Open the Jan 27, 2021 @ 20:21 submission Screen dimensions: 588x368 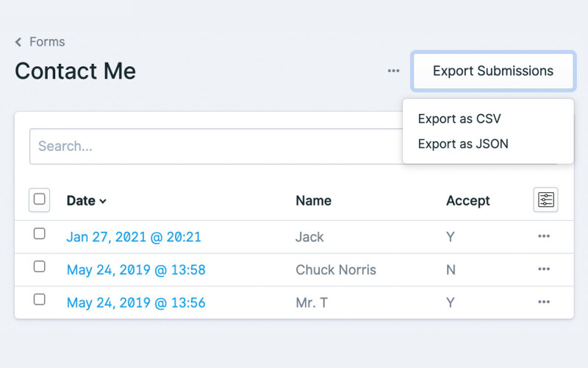(x=134, y=237)
